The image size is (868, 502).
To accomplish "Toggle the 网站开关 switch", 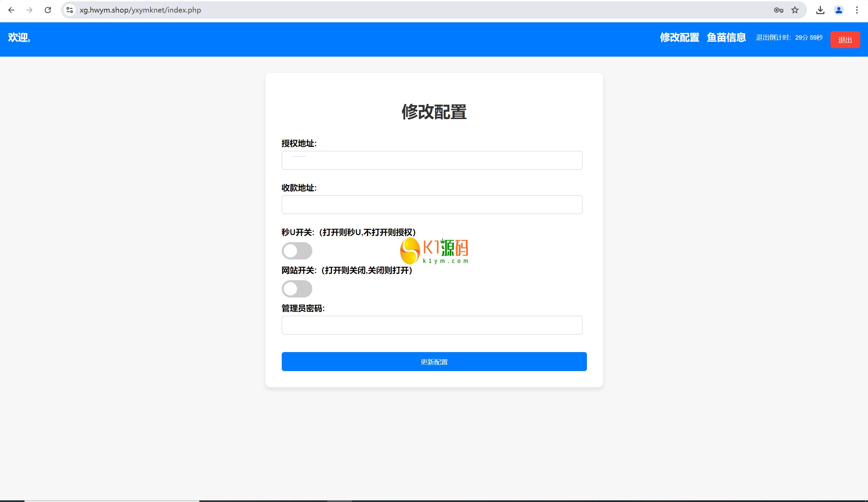I will click(297, 288).
